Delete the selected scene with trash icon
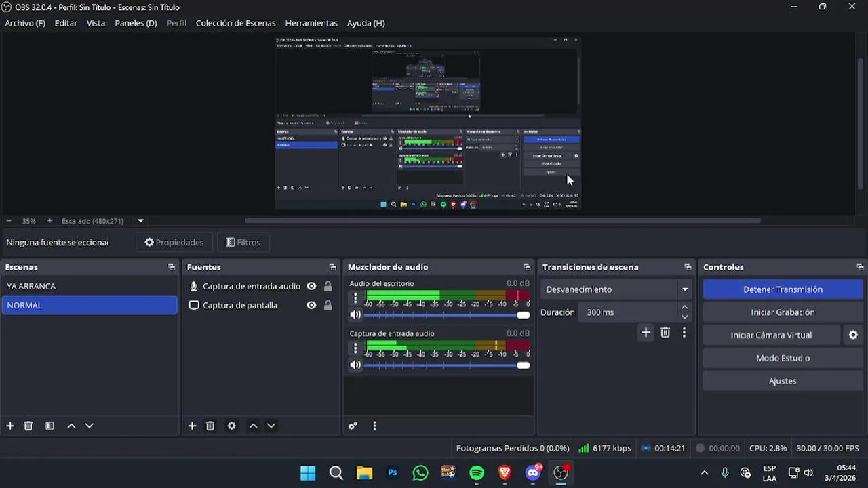Viewport: 868px width, 488px height. tap(28, 426)
